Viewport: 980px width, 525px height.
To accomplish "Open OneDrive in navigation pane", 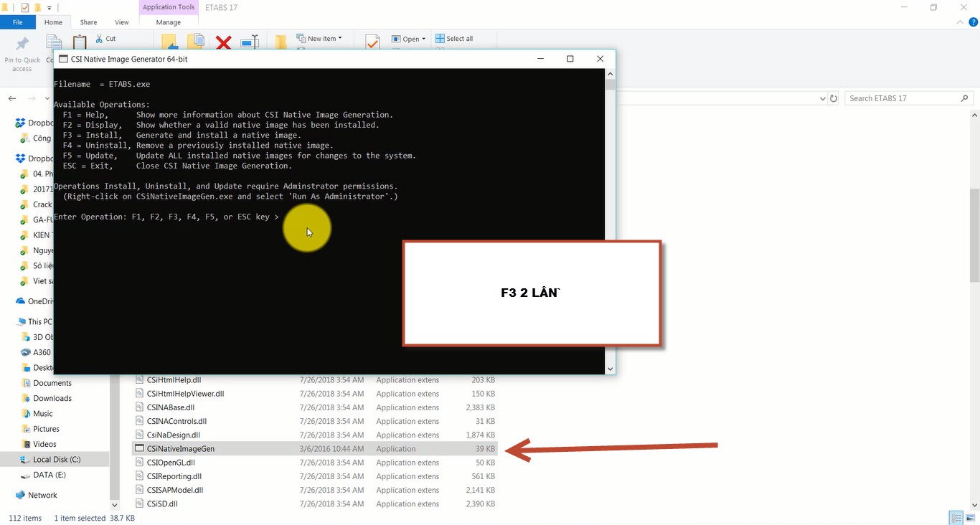I will (36, 301).
